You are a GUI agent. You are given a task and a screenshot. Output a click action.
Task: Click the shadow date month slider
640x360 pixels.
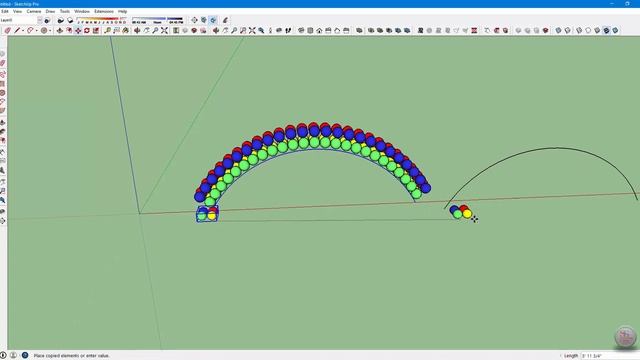(102, 20)
